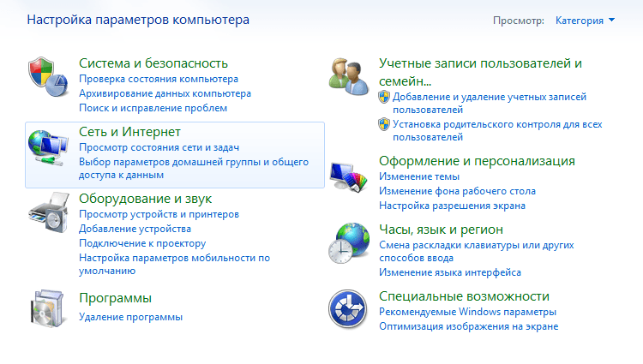This screenshot has width=643, height=364.
Task: Click 'Изменение фона рабочего стола' link
Action: [457, 191]
